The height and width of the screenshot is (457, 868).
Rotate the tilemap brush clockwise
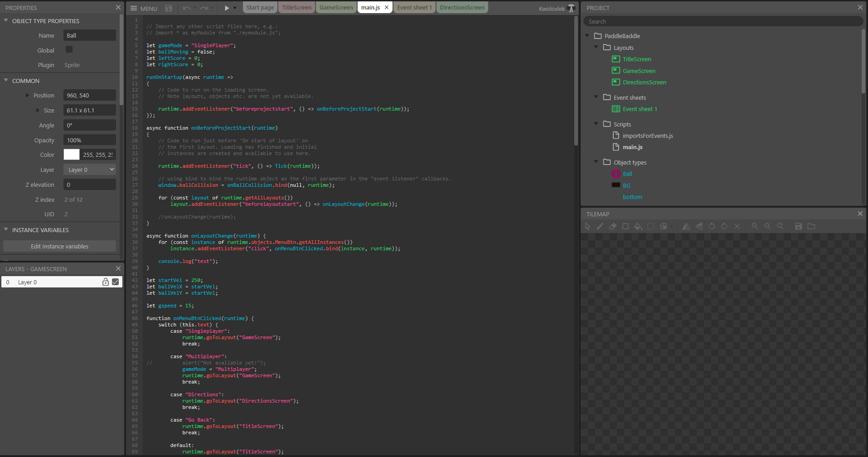point(725,226)
